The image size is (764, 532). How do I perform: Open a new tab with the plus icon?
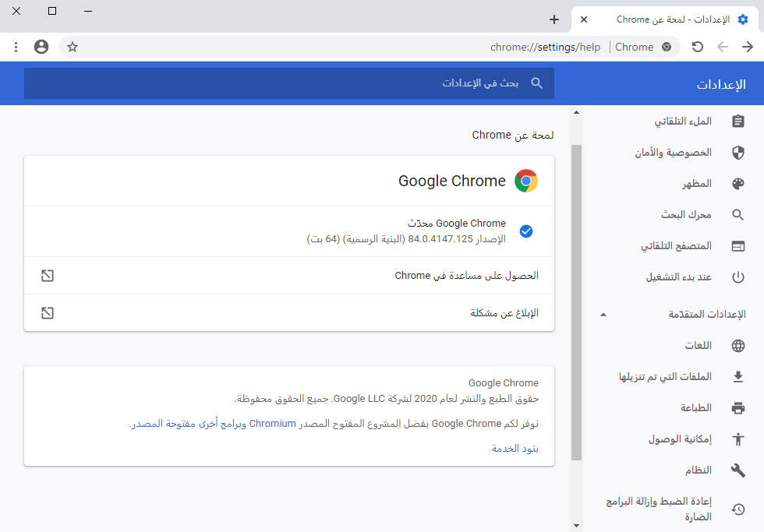click(554, 19)
